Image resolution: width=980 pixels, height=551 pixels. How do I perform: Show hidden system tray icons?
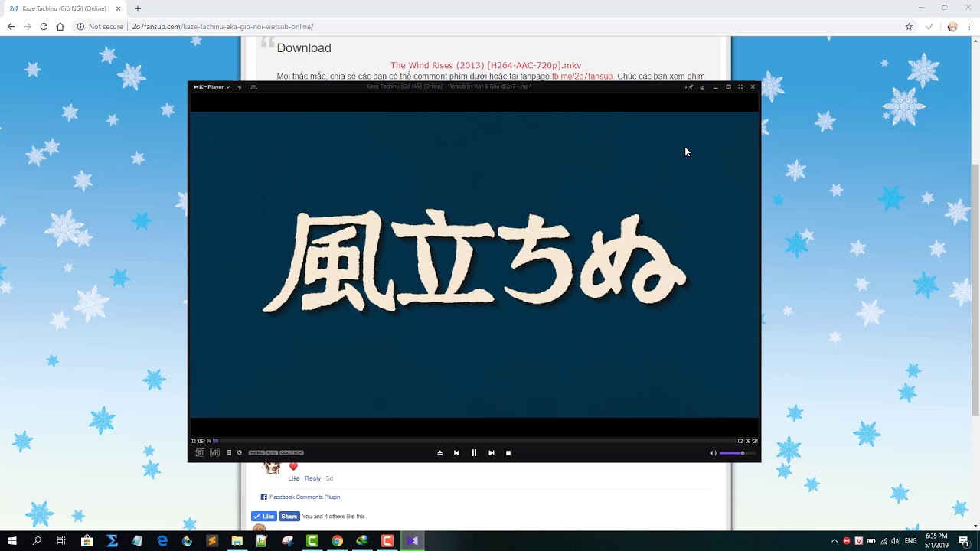(835, 541)
